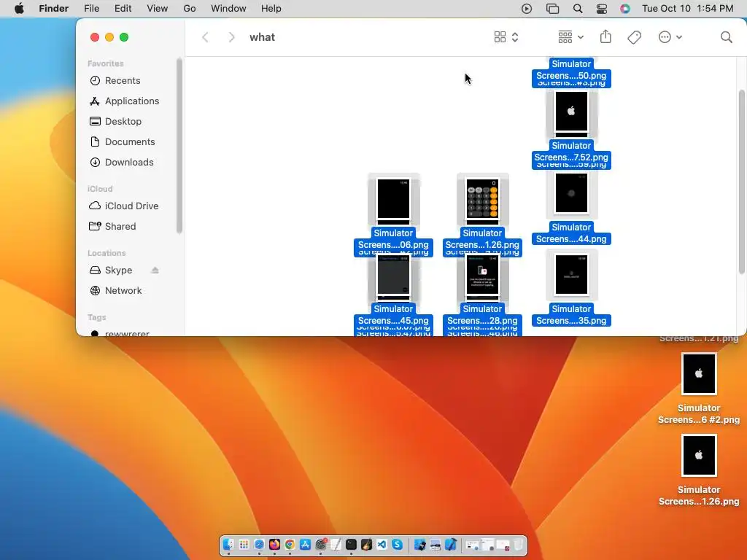Launch Skype from the Dock
Viewport: 747px width, 560px height.
coord(398,544)
